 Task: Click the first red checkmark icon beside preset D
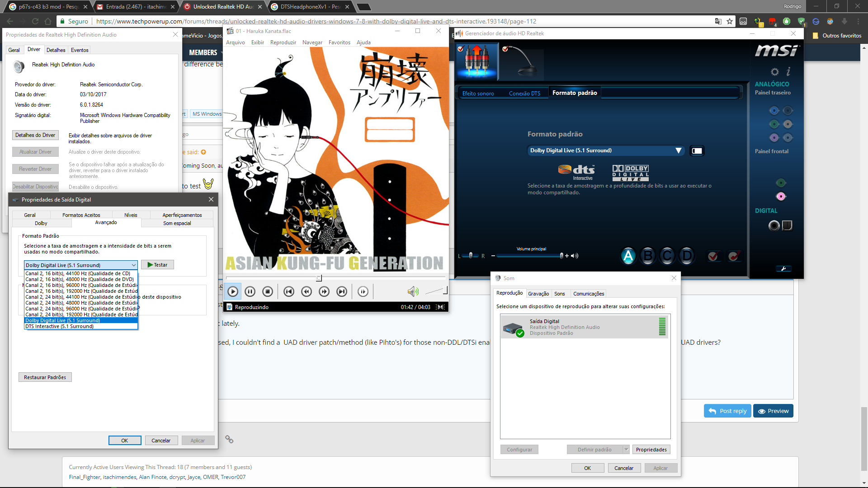[713, 256]
